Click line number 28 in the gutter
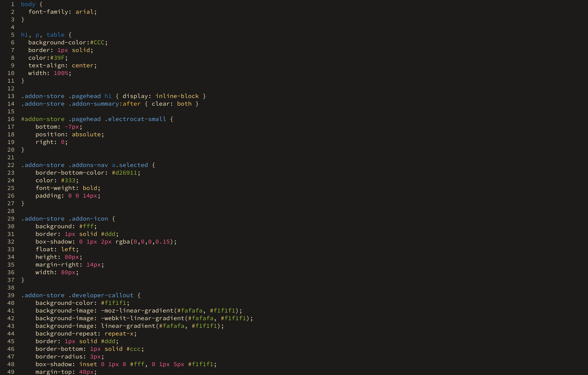The image size is (588, 375). coord(11,211)
